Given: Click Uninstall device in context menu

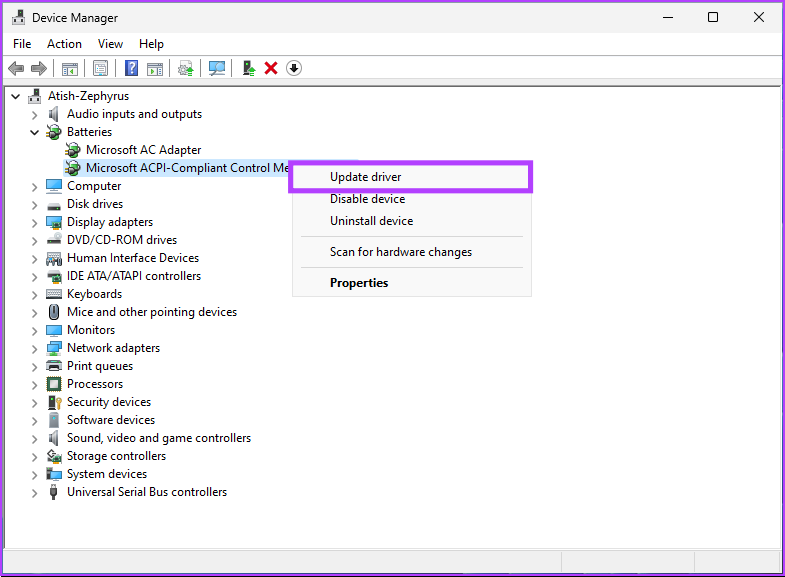Looking at the screenshot, I should click(371, 221).
